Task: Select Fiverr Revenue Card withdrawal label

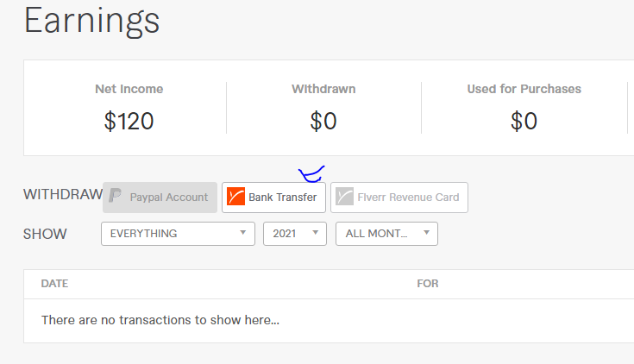Action: (x=408, y=198)
